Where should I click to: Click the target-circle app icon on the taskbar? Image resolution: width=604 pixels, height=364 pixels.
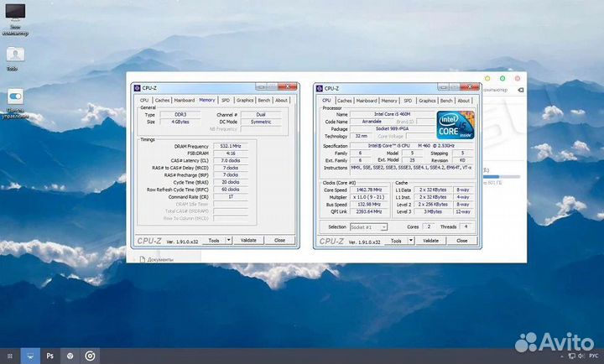[90, 356]
